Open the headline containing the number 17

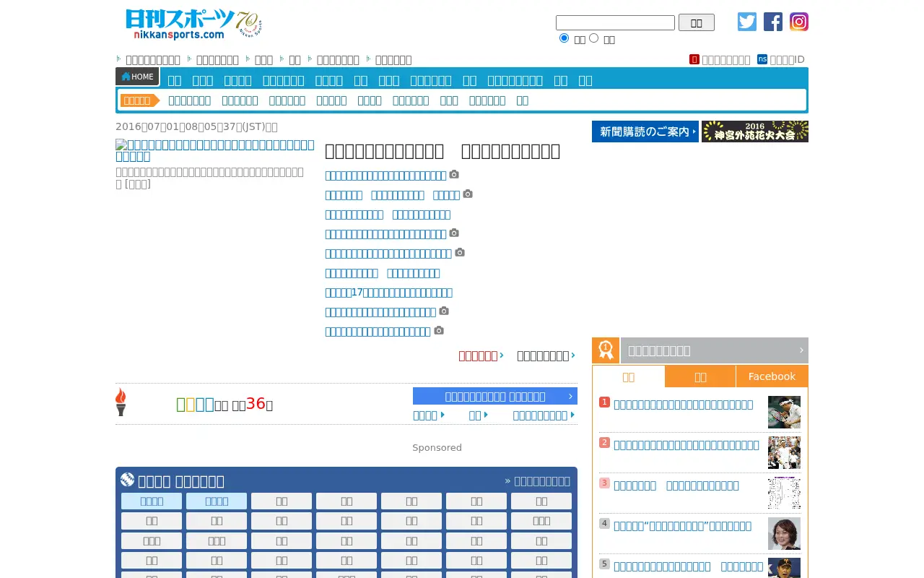(x=388, y=293)
